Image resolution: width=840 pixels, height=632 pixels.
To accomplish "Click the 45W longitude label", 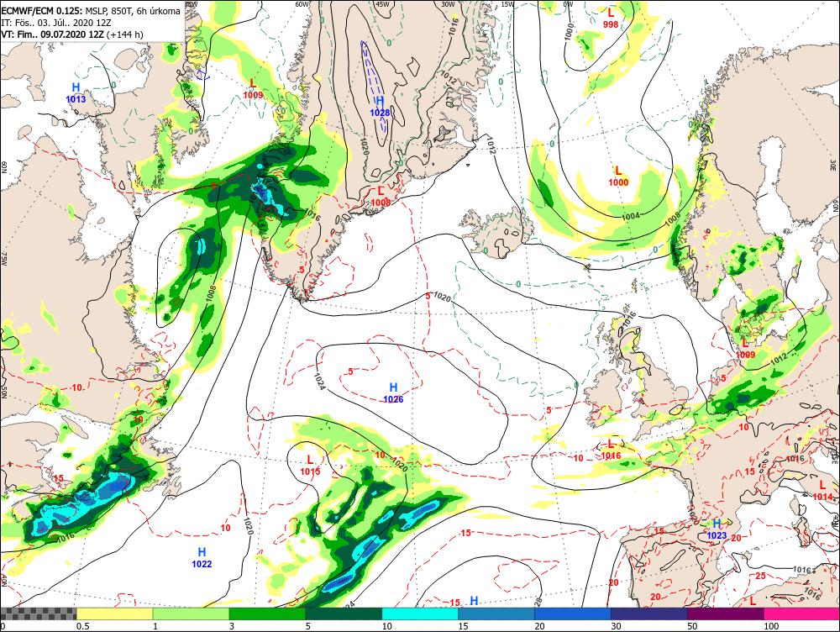I will pos(382,3).
